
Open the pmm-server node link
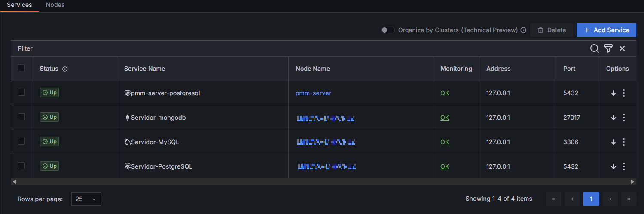pos(313,93)
